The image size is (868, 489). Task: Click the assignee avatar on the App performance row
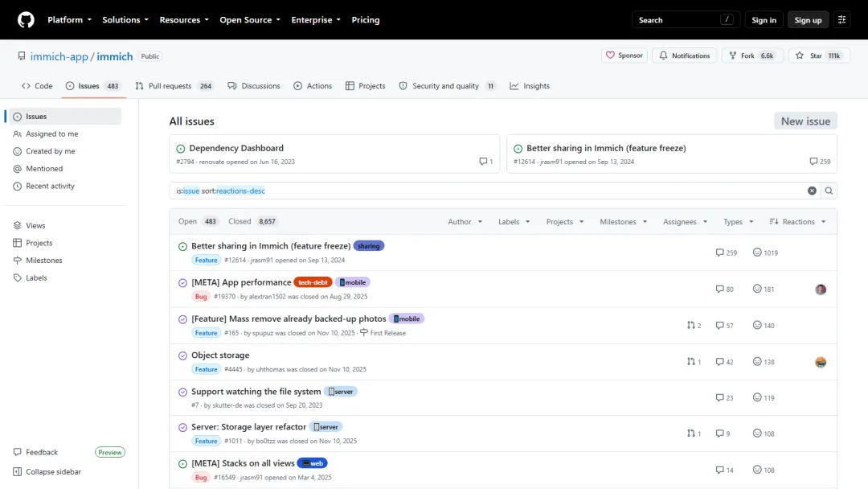pos(821,289)
